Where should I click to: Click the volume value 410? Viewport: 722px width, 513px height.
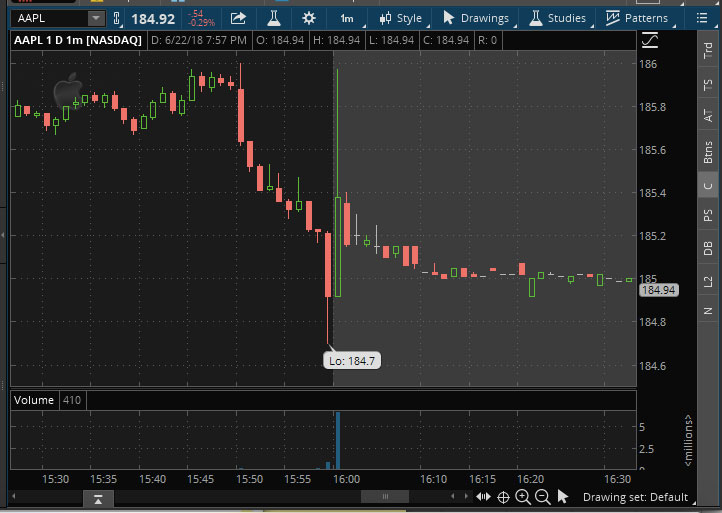point(72,400)
